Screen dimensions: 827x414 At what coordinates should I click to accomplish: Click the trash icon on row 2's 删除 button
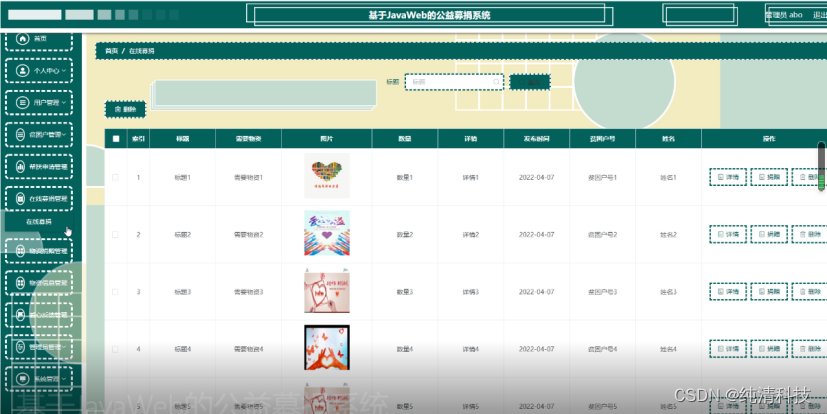[x=803, y=234]
